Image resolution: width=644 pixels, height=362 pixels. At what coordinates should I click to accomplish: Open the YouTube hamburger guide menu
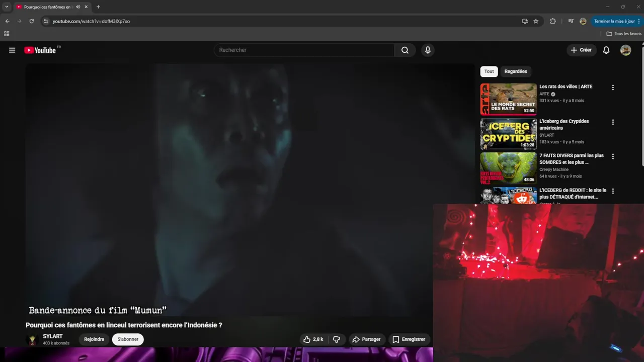tap(12, 50)
